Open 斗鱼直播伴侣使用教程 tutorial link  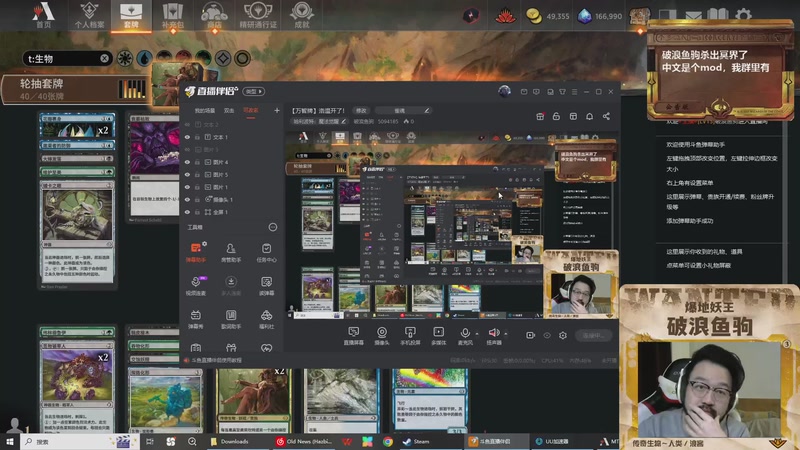216,360
